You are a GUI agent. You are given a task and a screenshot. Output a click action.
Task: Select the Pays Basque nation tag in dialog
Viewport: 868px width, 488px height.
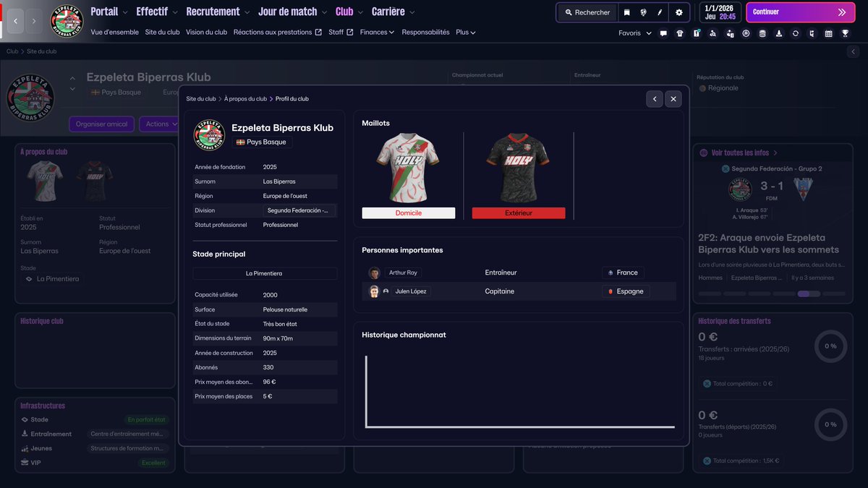tap(261, 142)
